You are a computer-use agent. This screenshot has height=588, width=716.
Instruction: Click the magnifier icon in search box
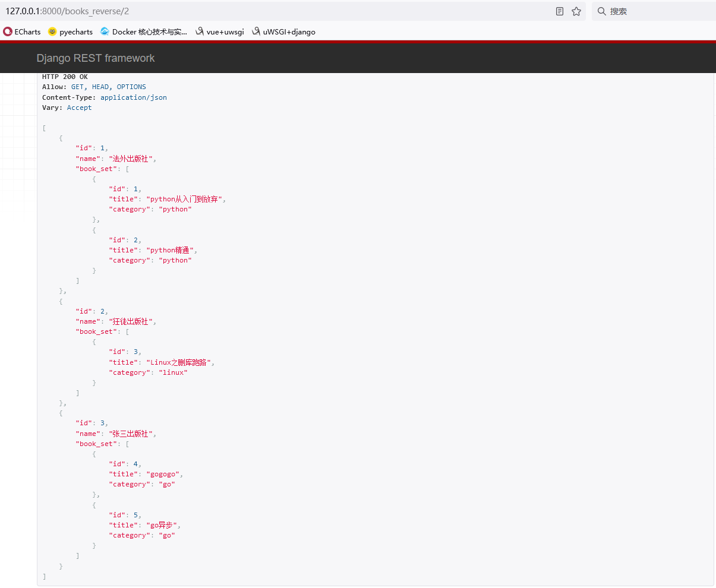(601, 11)
